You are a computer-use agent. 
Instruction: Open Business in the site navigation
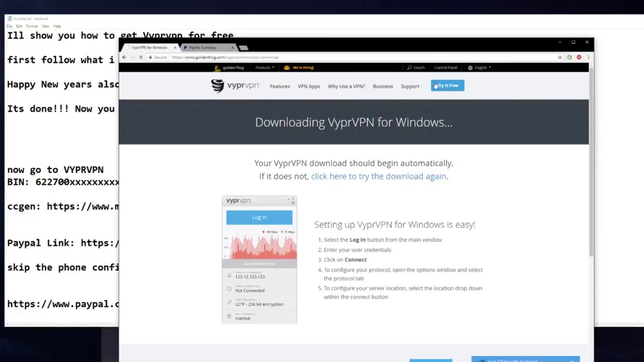pyautogui.click(x=383, y=86)
